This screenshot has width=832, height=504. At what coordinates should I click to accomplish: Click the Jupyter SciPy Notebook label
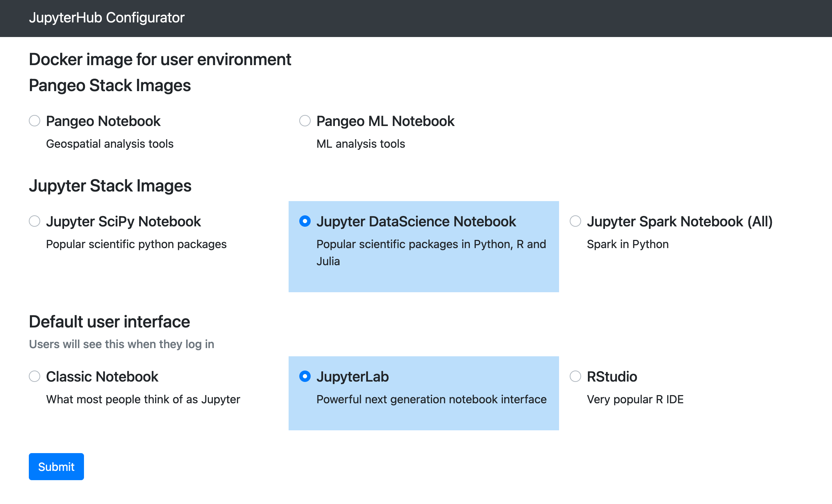(x=123, y=222)
